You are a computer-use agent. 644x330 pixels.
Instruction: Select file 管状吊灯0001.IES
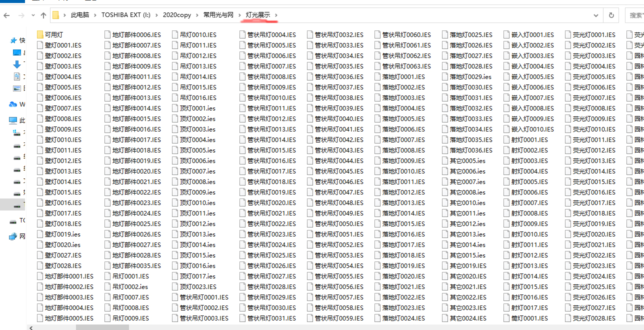coord(200,297)
